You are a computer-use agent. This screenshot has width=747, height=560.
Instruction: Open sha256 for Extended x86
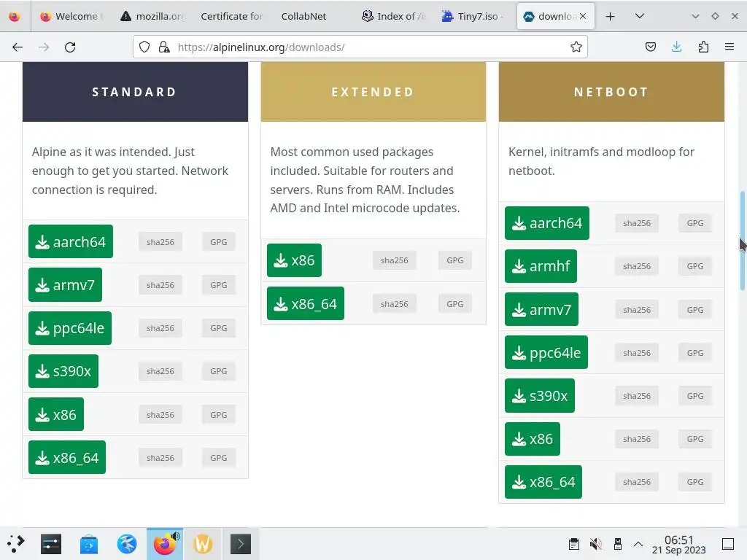tap(395, 260)
